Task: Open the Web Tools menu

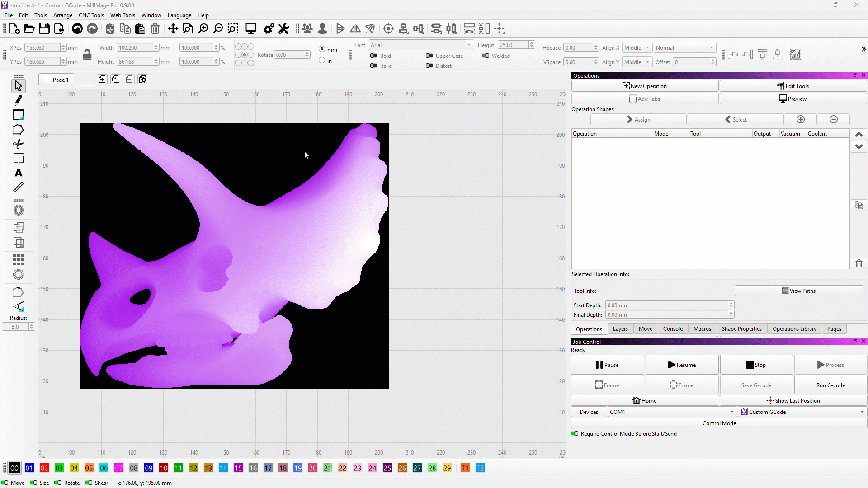Action: click(123, 15)
